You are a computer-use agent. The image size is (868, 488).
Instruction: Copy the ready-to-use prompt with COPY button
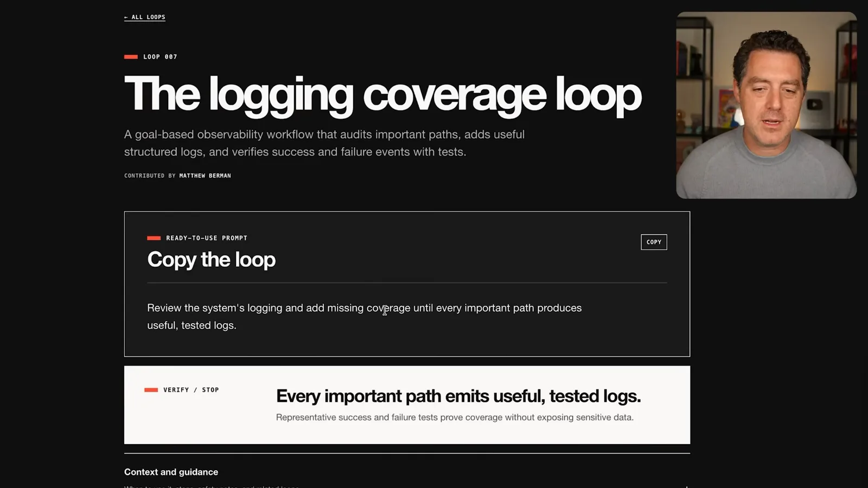tap(654, 242)
